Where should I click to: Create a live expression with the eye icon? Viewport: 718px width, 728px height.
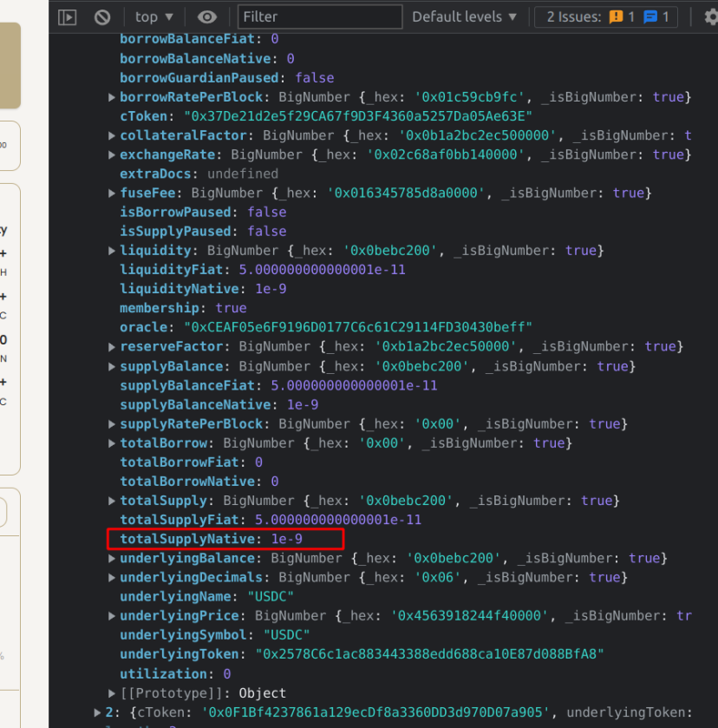click(206, 16)
